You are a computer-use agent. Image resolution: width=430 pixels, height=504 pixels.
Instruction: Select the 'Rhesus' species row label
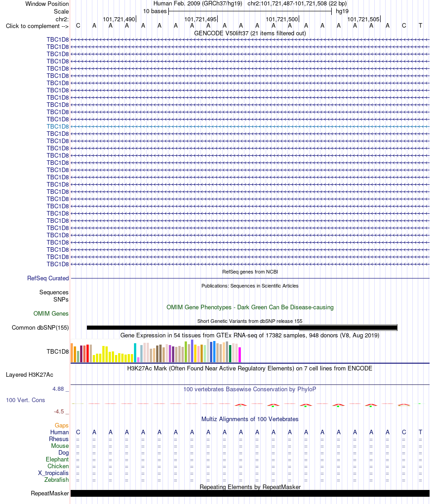point(59,439)
